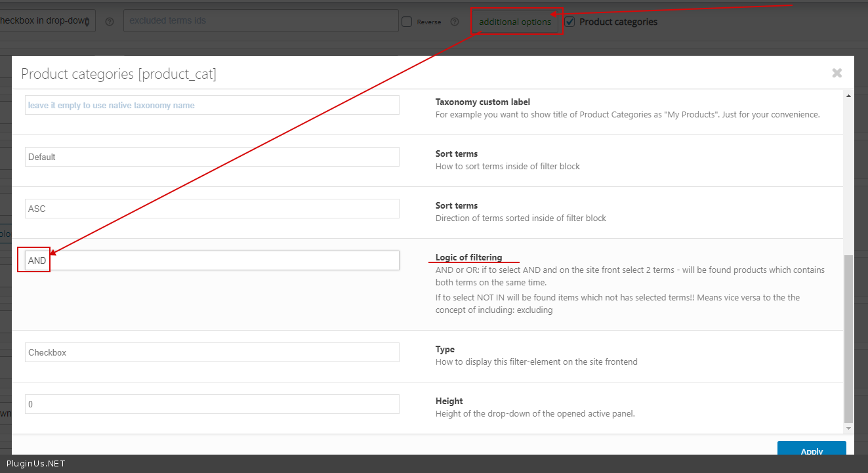Focus the Height value input field
Screen dimensions: 868x473
click(212, 404)
